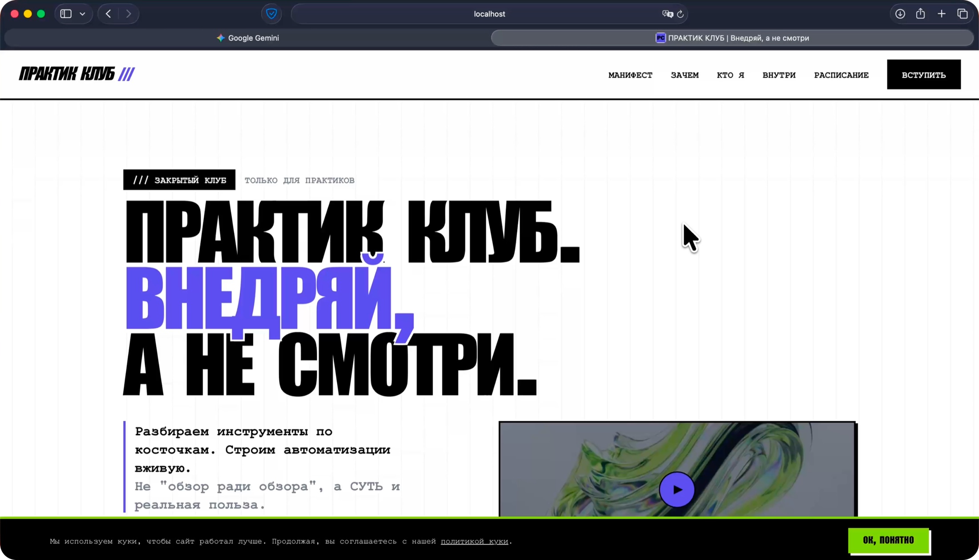Open the tab group chevron dropdown
Image resolution: width=979 pixels, height=560 pixels.
pos(82,13)
